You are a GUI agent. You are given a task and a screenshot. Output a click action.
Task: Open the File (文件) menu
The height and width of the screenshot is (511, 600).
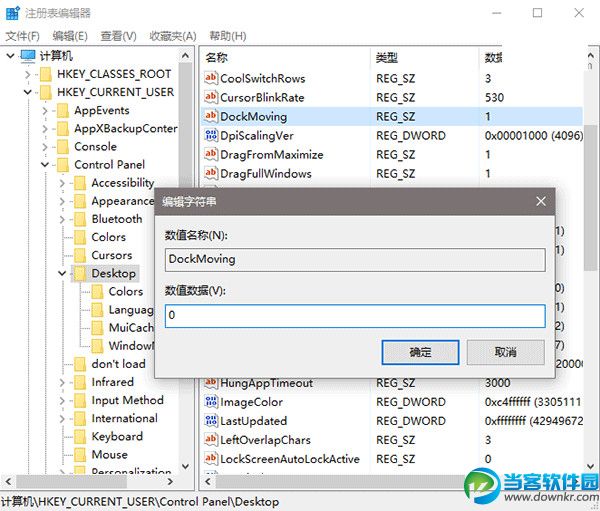[23, 36]
